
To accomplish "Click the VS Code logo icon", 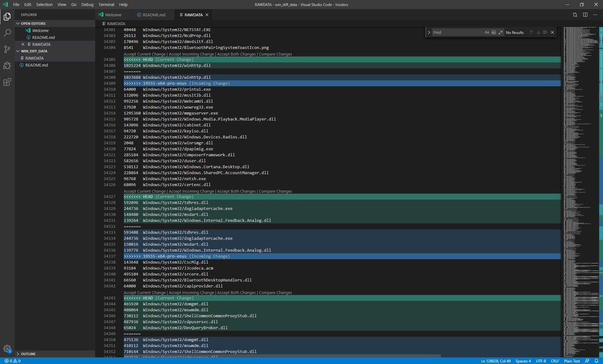I will click(x=5, y=4).
